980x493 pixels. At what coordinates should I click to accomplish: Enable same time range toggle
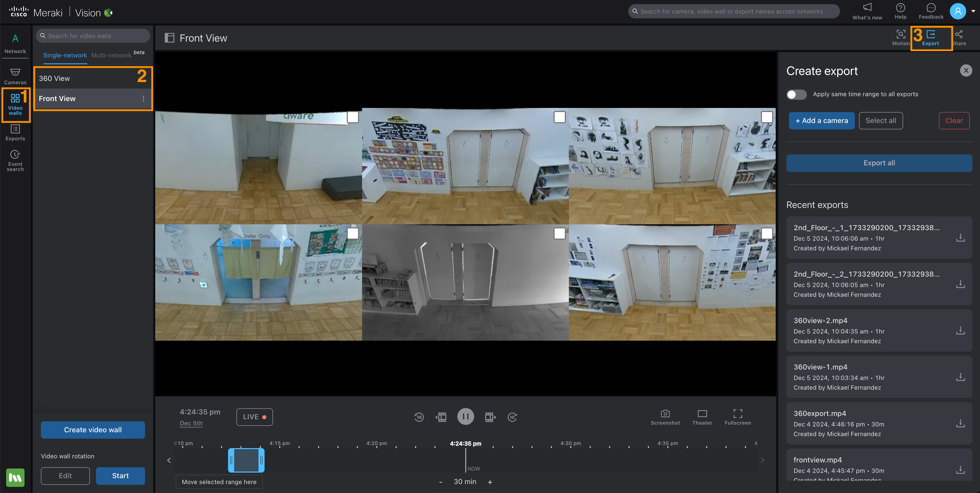pyautogui.click(x=796, y=94)
